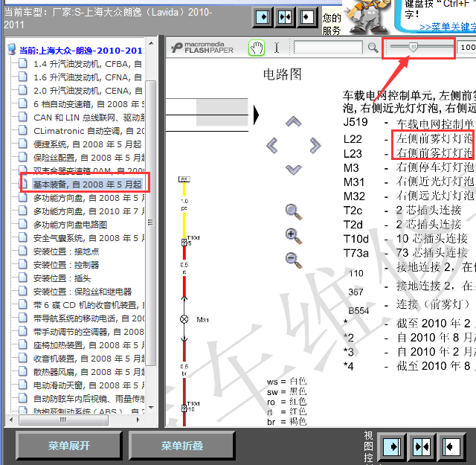
Task: Click the bottom expand-right view control button
Action: (392, 447)
